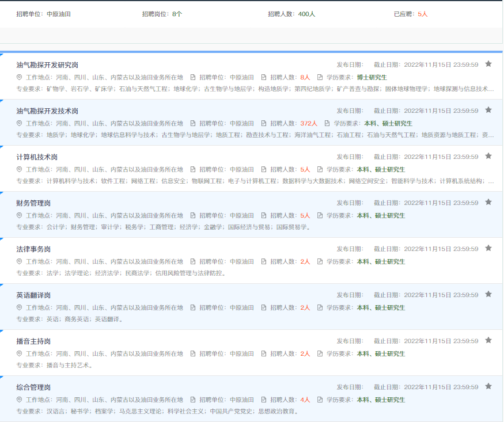Star the 英语翻译岗 job entry
504x422 pixels.
[x=488, y=294]
